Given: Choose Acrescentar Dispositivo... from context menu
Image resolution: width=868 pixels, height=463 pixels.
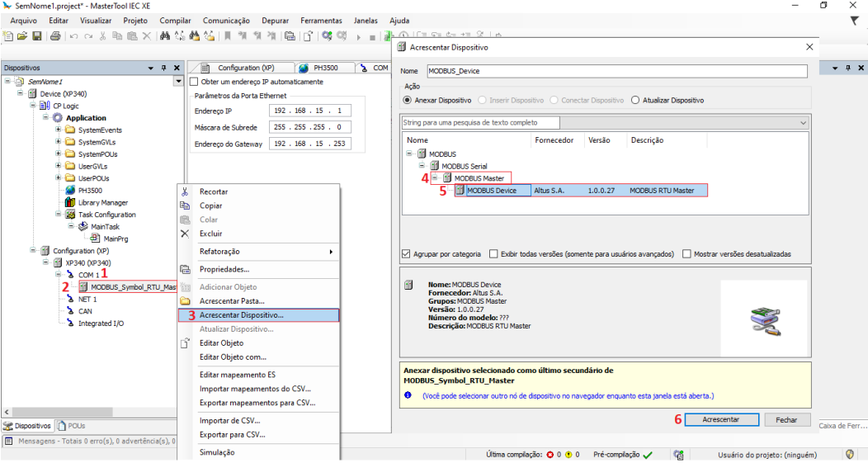Looking at the screenshot, I should [x=241, y=315].
